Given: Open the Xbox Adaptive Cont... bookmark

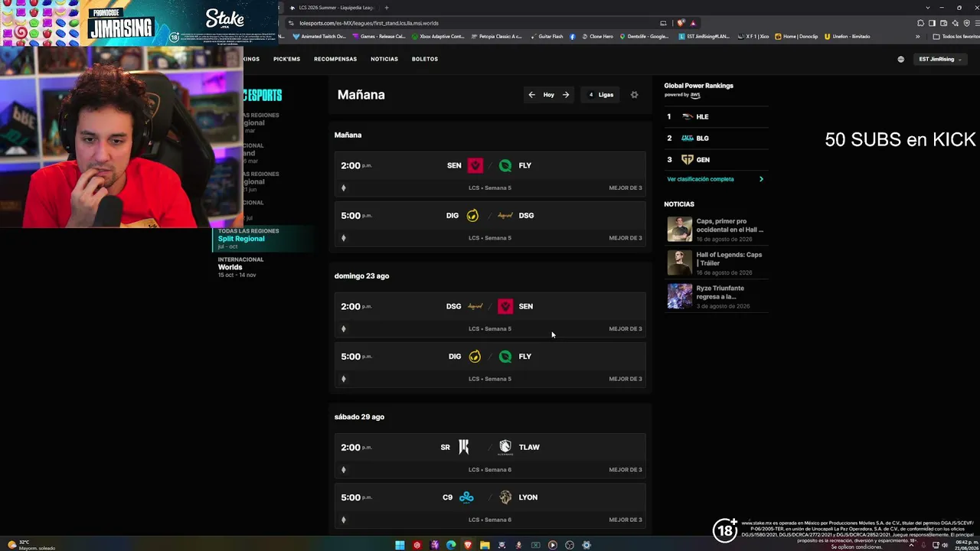Looking at the screenshot, I should tap(438, 37).
